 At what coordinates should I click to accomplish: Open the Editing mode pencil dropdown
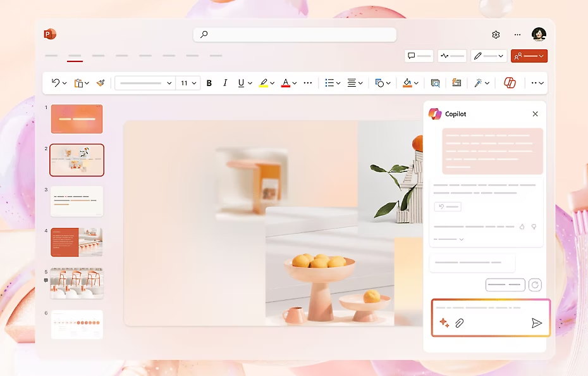coord(489,56)
